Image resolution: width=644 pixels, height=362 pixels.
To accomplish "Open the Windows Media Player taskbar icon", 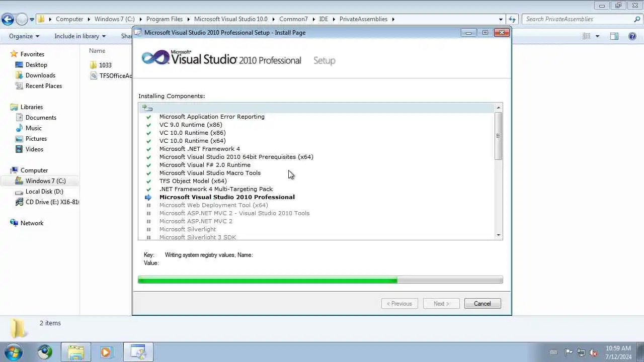I will click(x=106, y=352).
